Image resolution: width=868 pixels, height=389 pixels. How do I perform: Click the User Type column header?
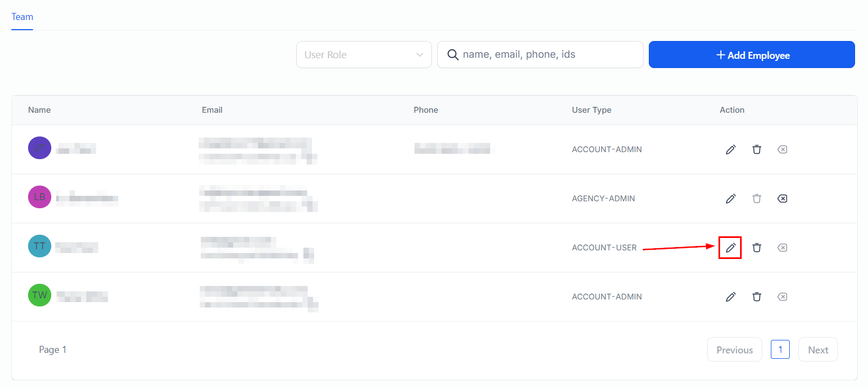tap(592, 110)
